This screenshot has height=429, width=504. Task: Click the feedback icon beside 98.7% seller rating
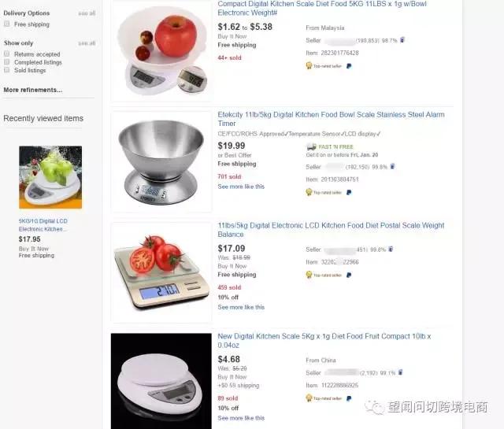[x=402, y=40]
